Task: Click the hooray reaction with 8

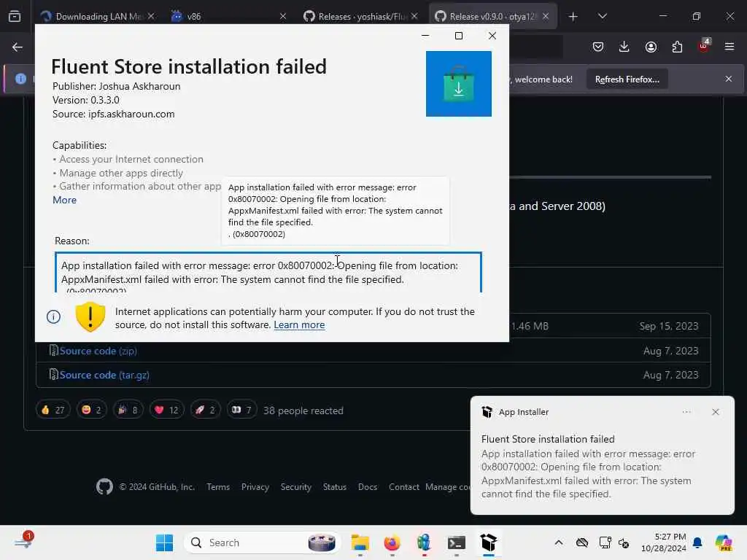Action: pyautogui.click(x=128, y=410)
